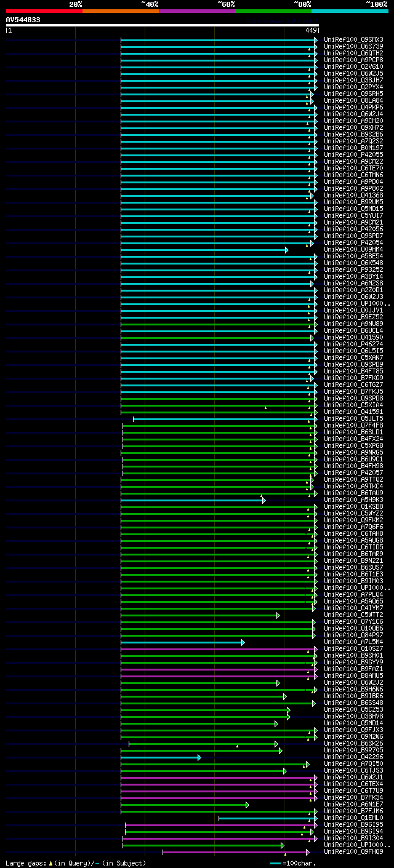Select hit label UniRef100_Q10S27
The height and width of the screenshot is (868, 394).
[x=353, y=648]
